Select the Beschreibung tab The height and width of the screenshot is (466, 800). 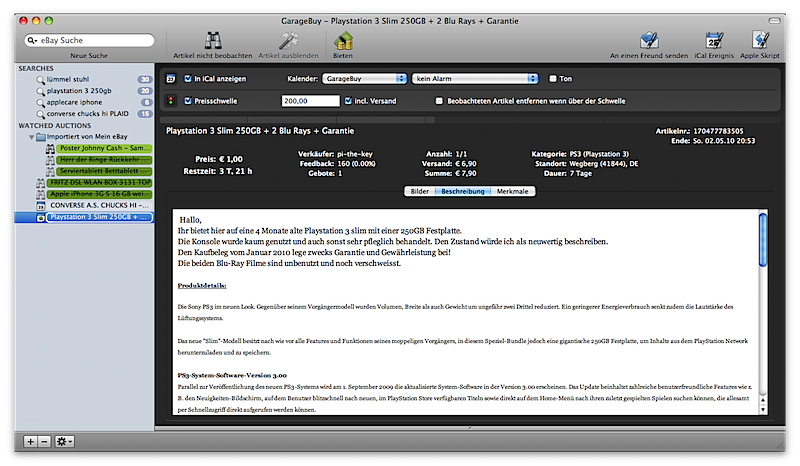pyautogui.click(x=463, y=191)
